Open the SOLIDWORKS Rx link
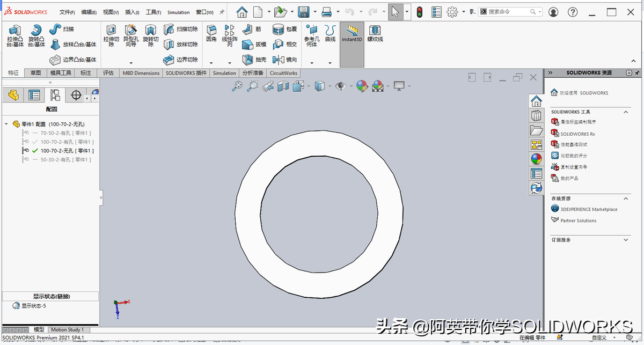This screenshot has width=644, height=345. click(x=577, y=134)
